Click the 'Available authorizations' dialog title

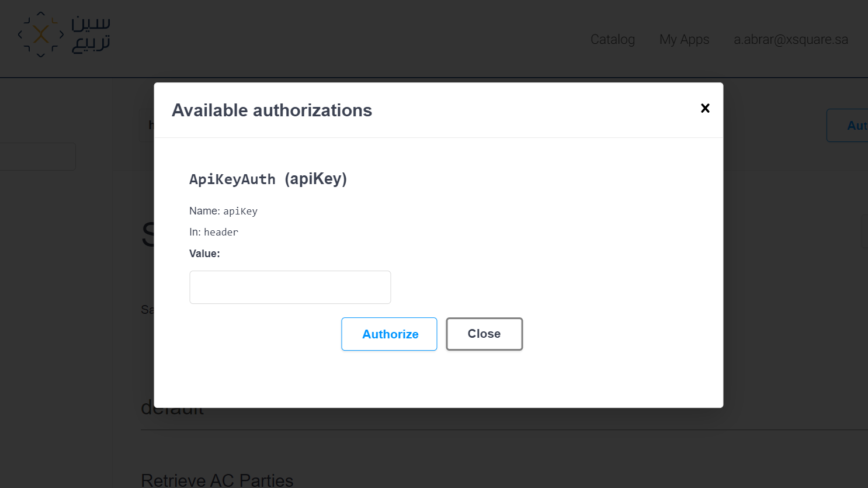272,110
